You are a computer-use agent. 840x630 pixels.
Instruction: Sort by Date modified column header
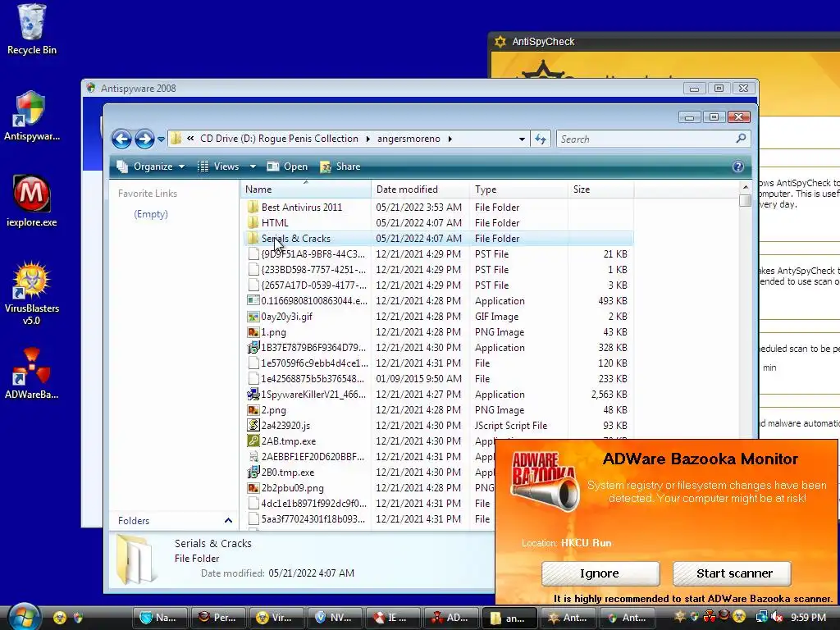coord(420,189)
